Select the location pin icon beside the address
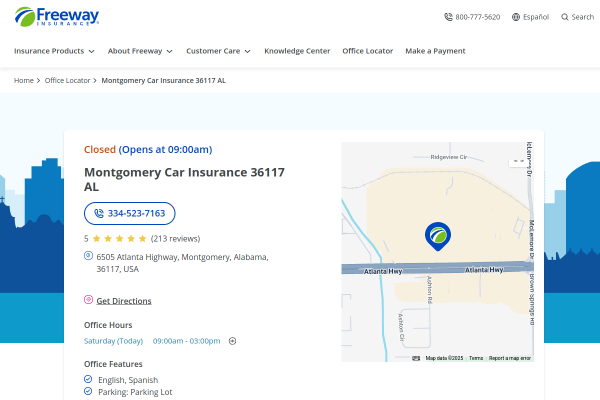 (x=88, y=255)
